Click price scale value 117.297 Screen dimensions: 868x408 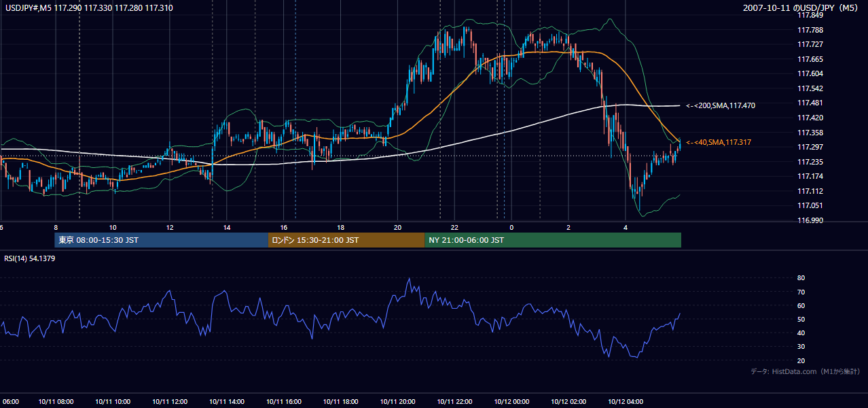click(x=809, y=147)
